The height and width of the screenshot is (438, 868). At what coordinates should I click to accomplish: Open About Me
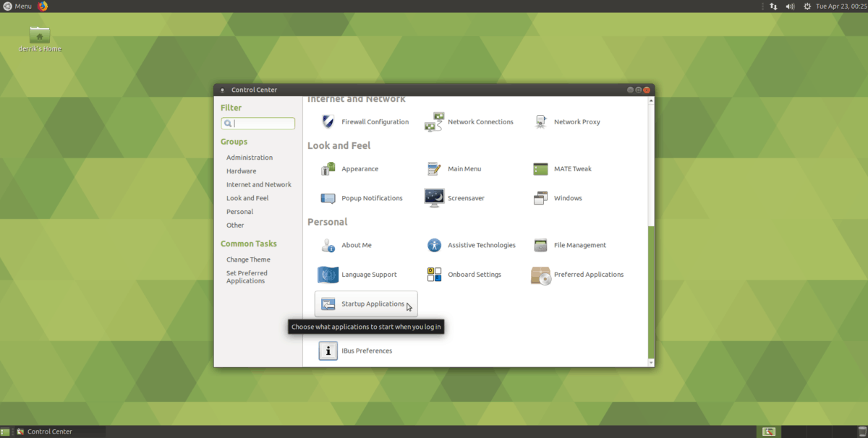[346, 246]
